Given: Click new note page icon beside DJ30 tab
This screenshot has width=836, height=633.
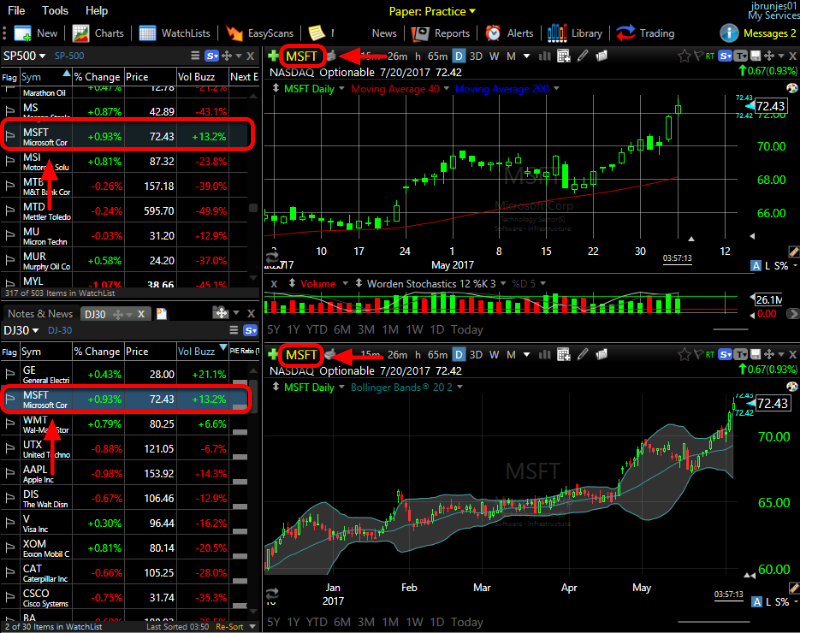Looking at the screenshot, I should pos(161,314).
